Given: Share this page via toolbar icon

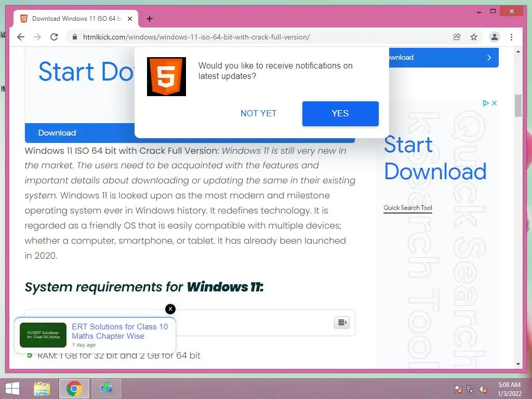Looking at the screenshot, I should (457, 37).
